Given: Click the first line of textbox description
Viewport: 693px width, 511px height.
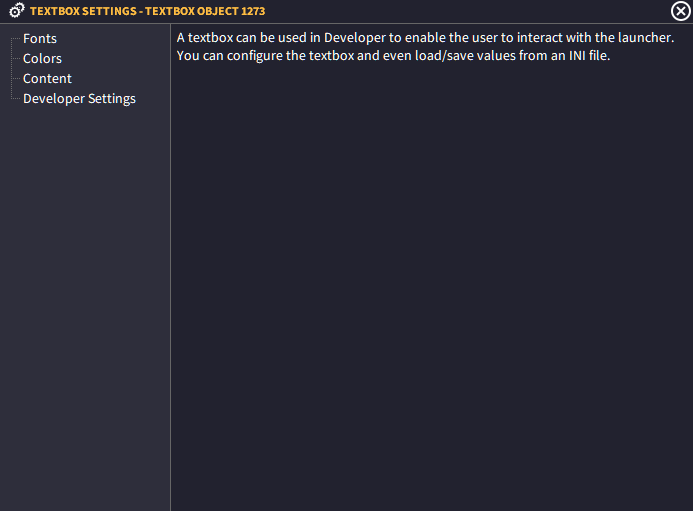Looking at the screenshot, I should point(425,38).
